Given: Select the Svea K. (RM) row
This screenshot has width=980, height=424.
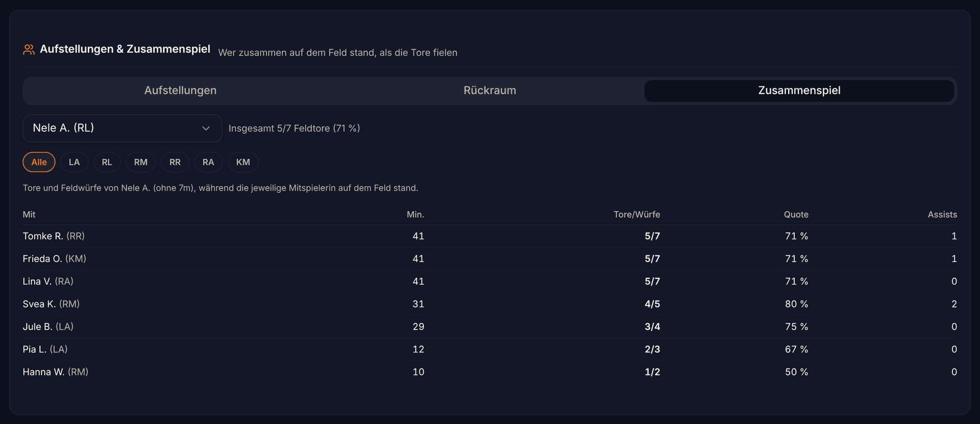Looking at the screenshot, I should click(x=490, y=304).
